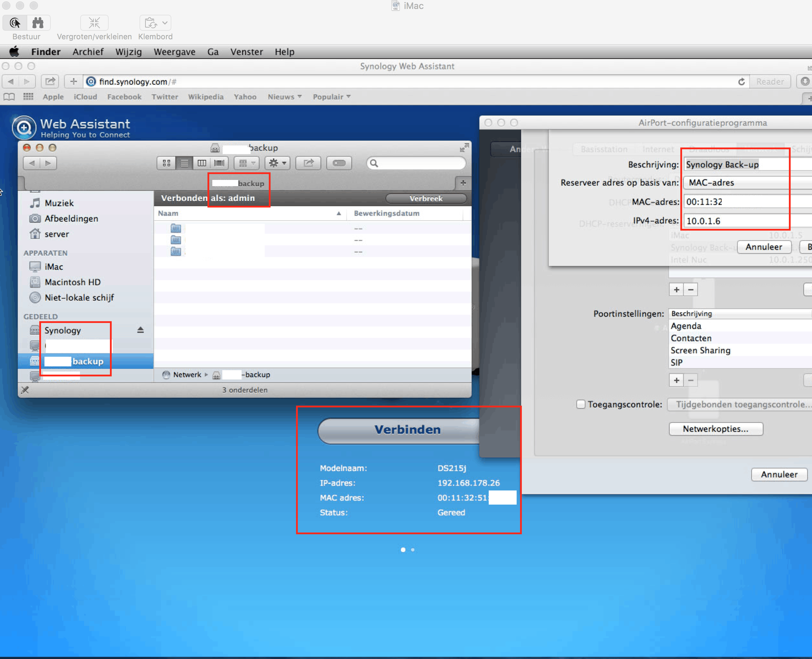Open the Finder action gear dropdown
Screen dimensions: 812x659
tap(277, 163)
